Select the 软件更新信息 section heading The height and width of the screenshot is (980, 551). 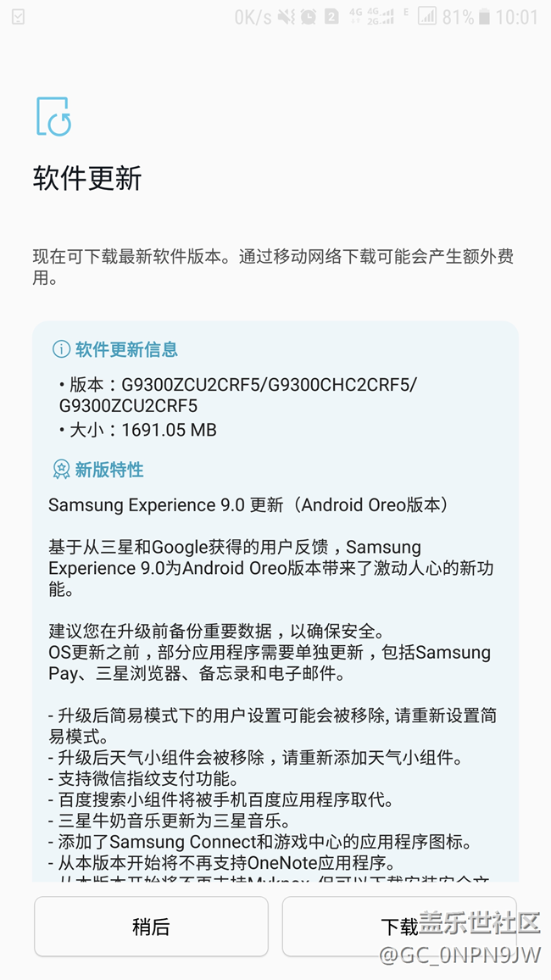pos(127,349)
